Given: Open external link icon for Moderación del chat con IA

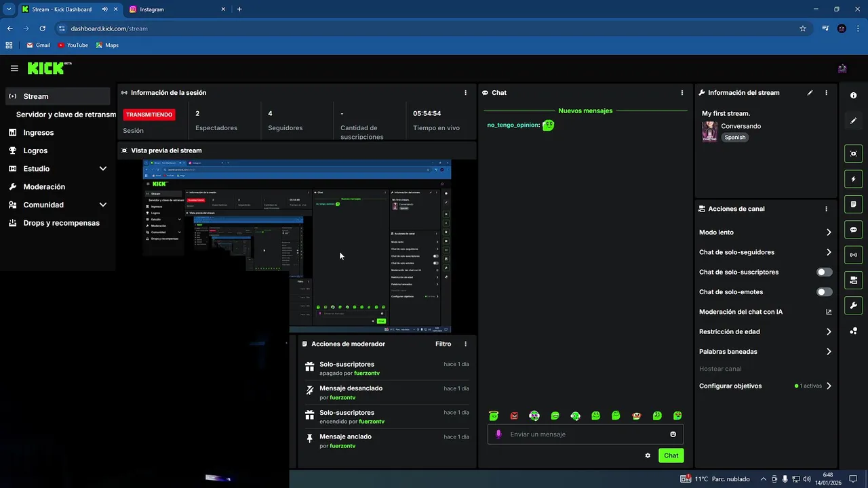Looking at the screenshot, I should point(828,312).
